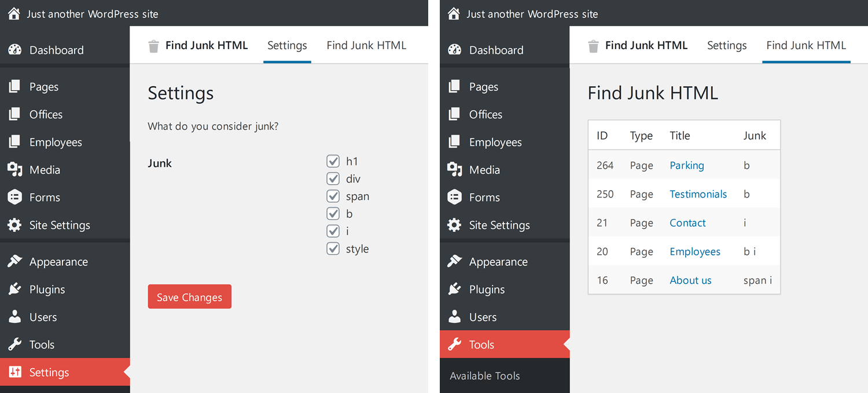
Task: Uncheck the span junk checkbox
Action: [x=333, y=196]
